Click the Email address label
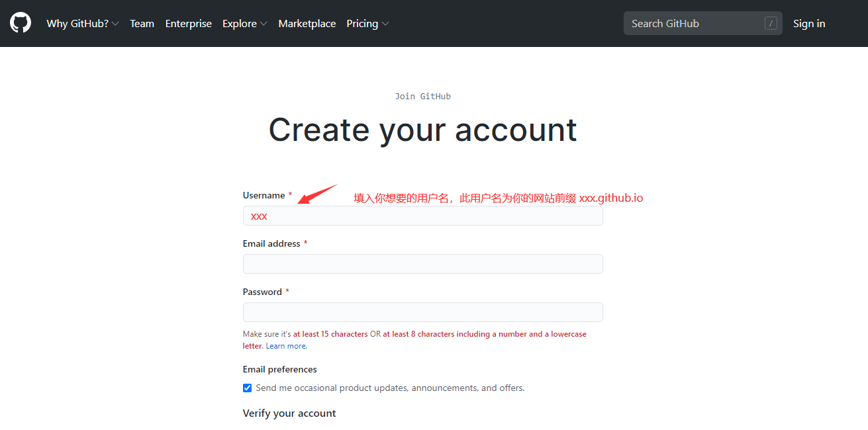The width and height of the screenshot is (868, 430). pos(271,243)
